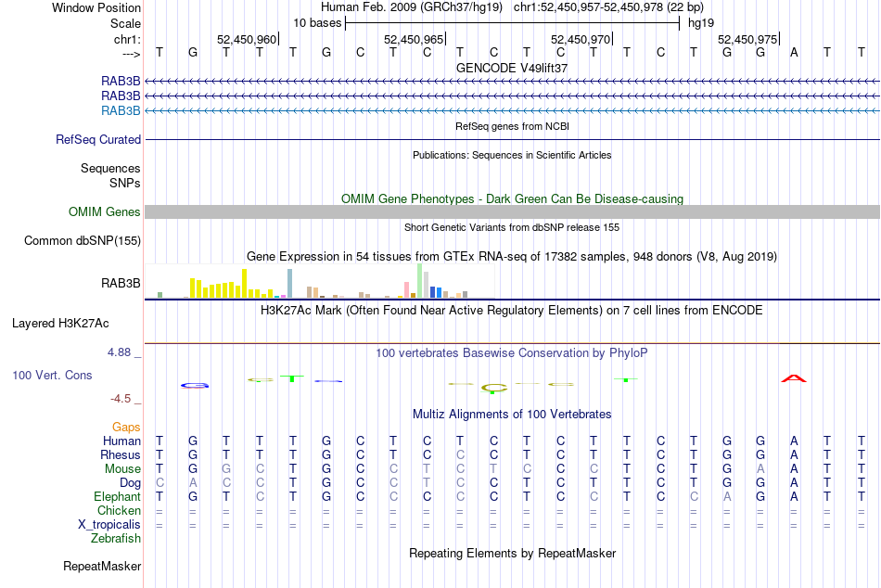Select the Chicken alignment row label

click(x=119, y=510)
